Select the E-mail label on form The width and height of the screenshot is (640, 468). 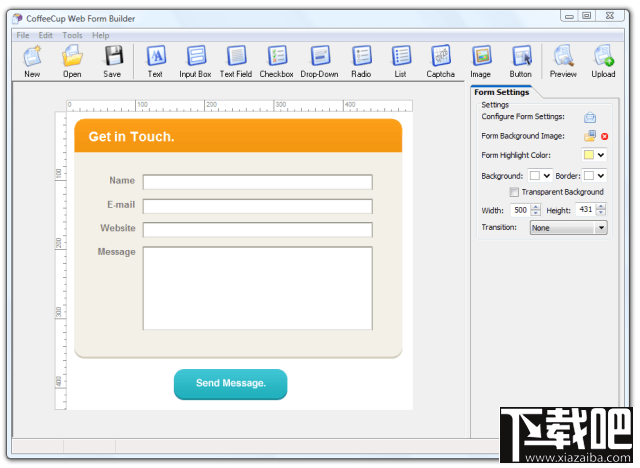[x=121, y=205]
